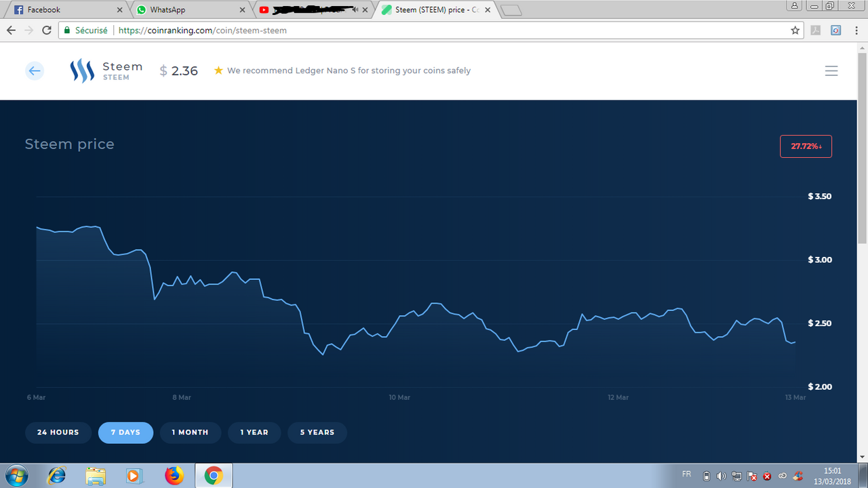Click the CCleaner tray icon
Screen dimensions: 868x488
coord(797,476)
